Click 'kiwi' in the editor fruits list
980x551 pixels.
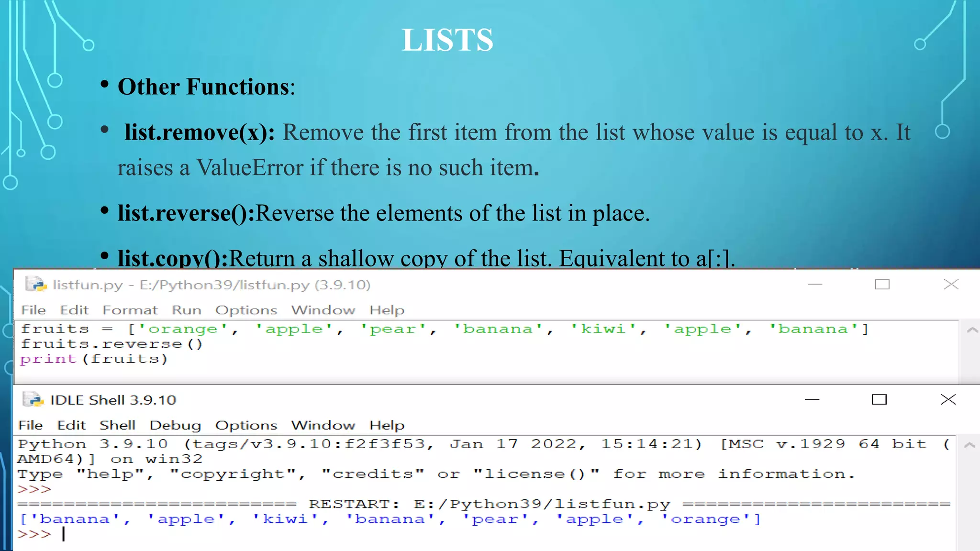[603, 329]
